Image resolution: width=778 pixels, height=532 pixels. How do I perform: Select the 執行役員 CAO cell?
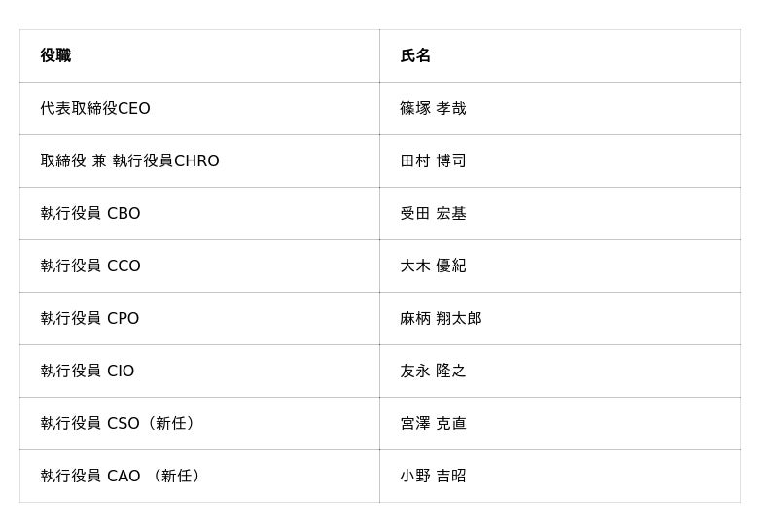[90, 477]
